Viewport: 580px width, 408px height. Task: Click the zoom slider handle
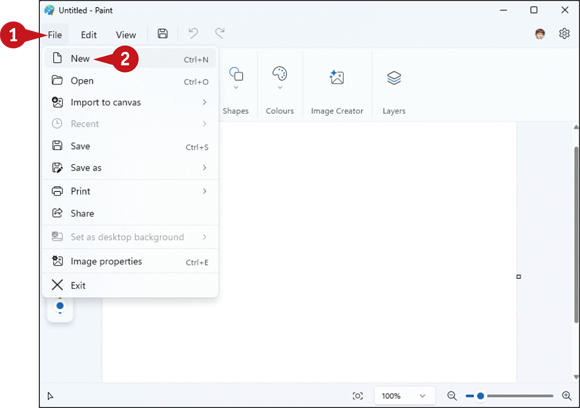click(x=480, y=396)
